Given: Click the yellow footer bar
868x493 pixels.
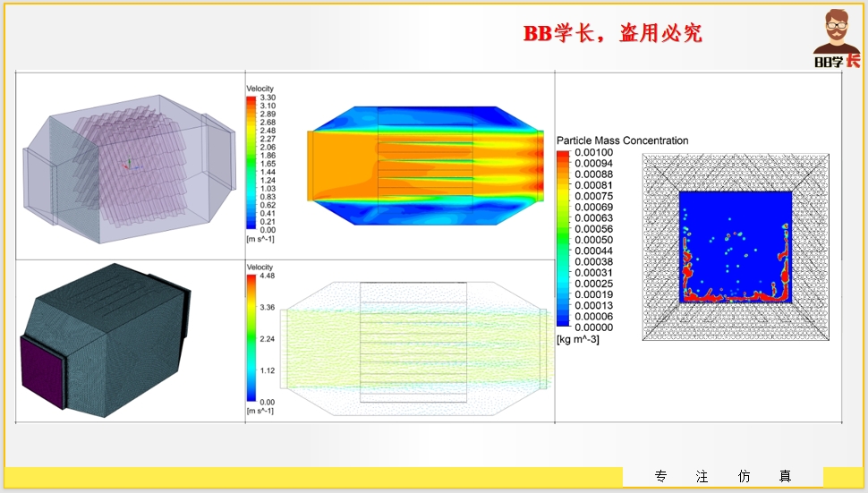Looking at the screenshot, I should [x=313, y=478].
